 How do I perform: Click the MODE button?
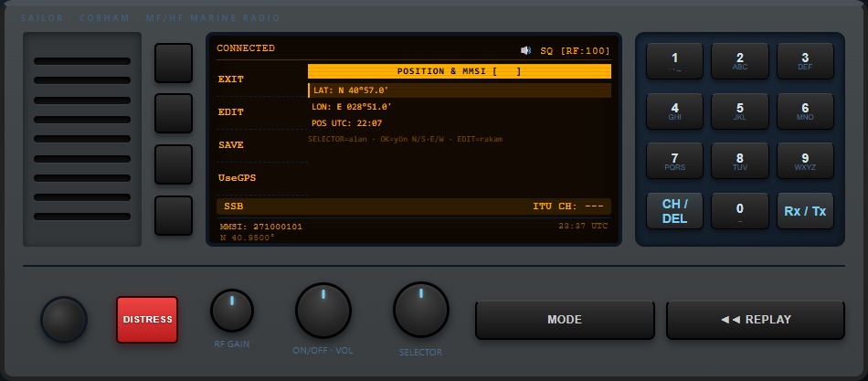point(565,320)
